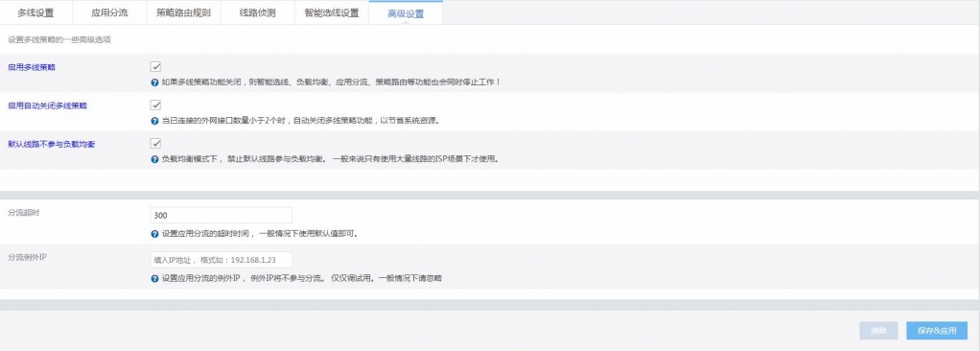Viewport: 980px width, 351px height.
Task: Focus the 分流超时 input showing 300
Action: tap(222, 215)
